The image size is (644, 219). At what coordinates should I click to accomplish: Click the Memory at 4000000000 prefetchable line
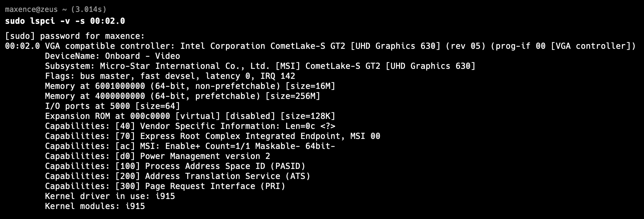pyautogui.click(x=183, y=96)
